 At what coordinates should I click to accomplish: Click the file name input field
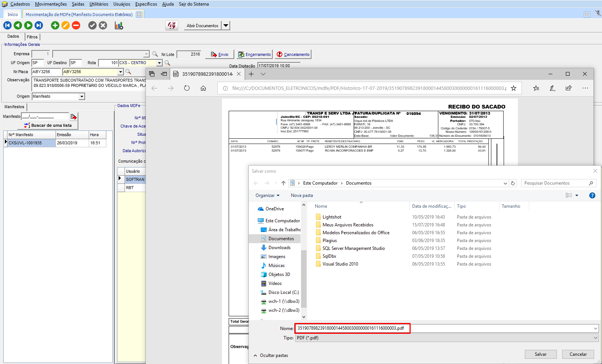pos(444,328)
